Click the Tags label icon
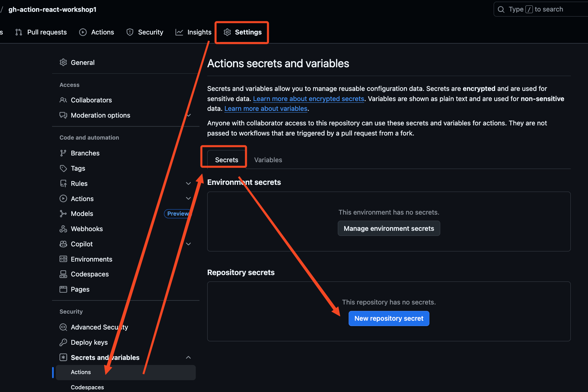Viewport: 588px width, 392px height. (x=63, y=168)
